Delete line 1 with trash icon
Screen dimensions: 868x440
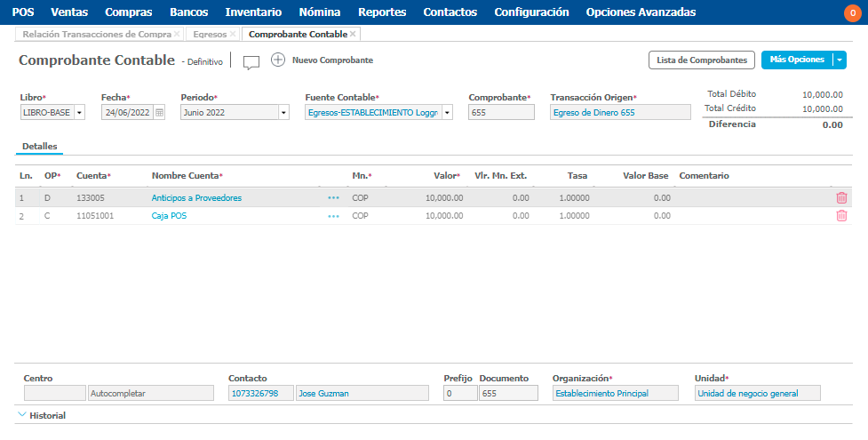point(841,197)
